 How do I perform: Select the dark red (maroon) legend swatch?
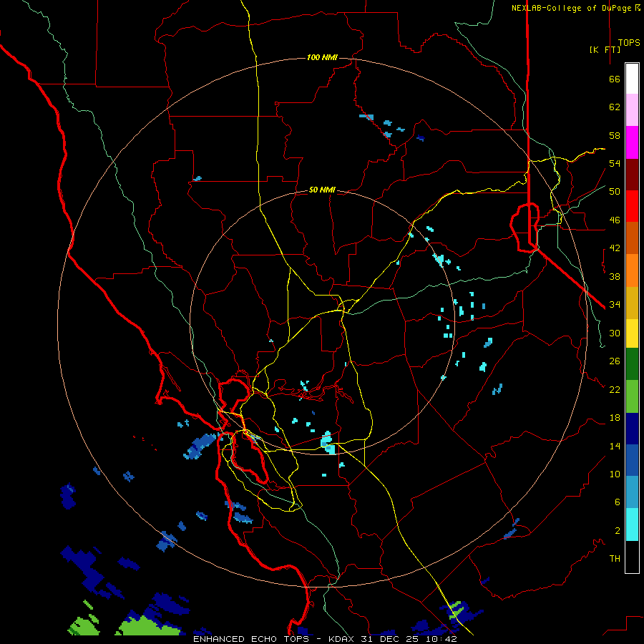click(x=632, y=175)
